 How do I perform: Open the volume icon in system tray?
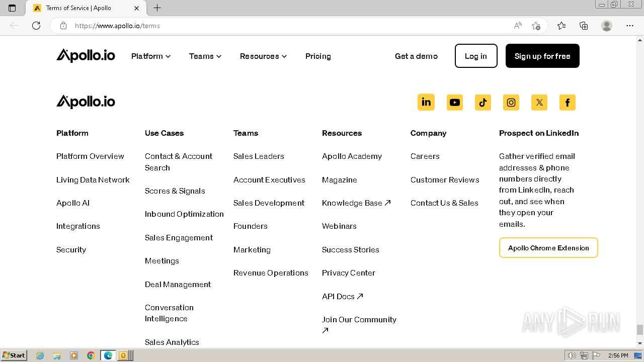572,355
